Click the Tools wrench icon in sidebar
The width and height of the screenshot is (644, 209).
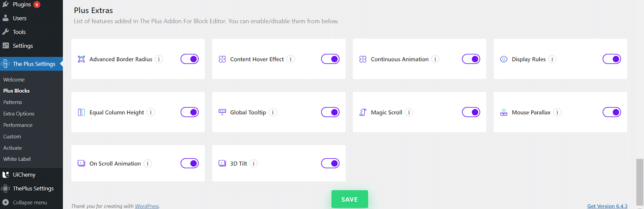pos(6,32)
